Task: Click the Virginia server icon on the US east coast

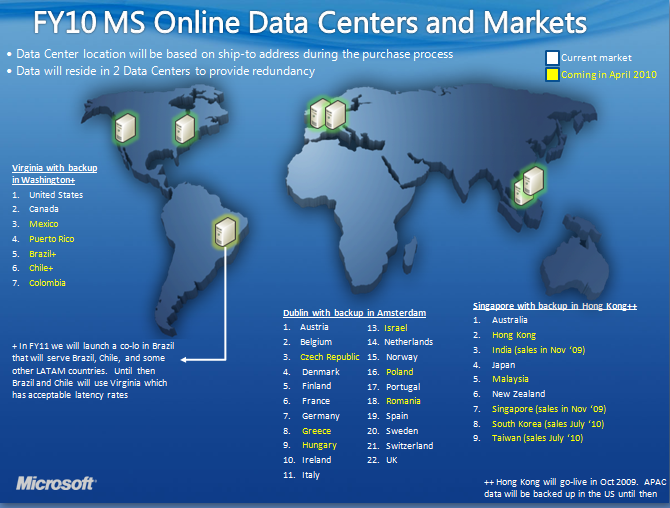Action: pyautogui.click(x=185, y=129)
